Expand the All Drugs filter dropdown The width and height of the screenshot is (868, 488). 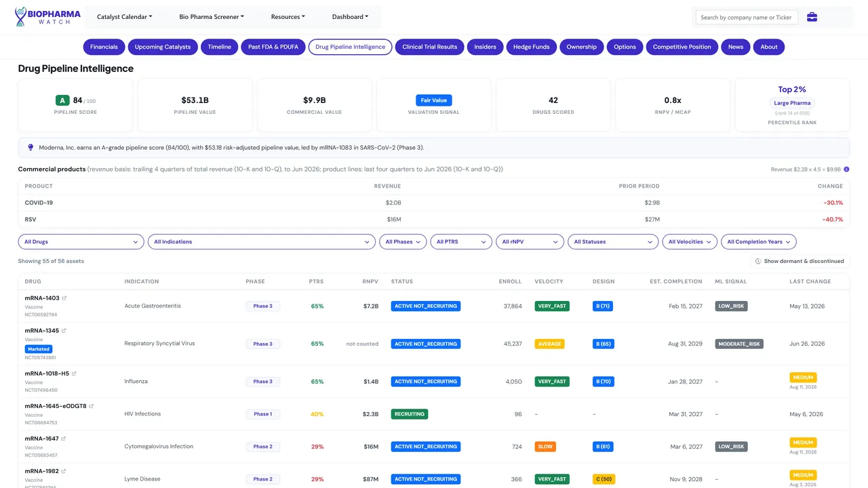81,242
